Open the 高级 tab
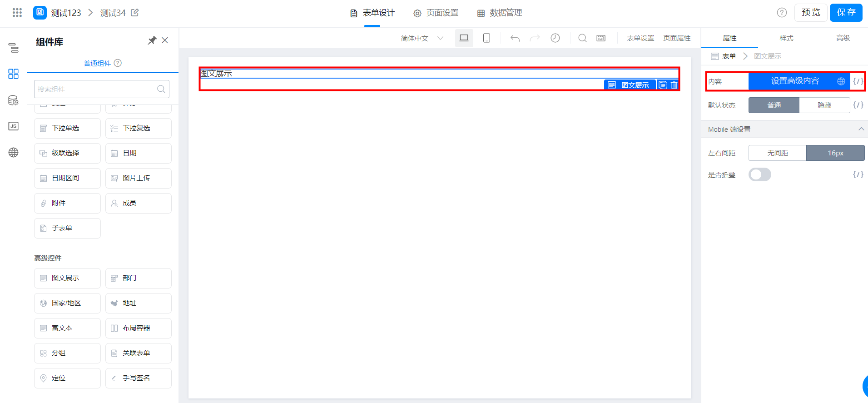This screenshot has height=403, width=868. coord(843,38)
